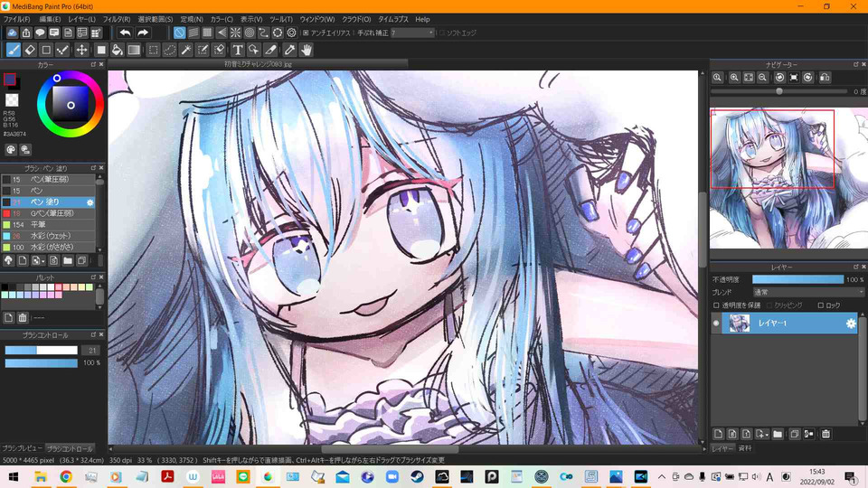Toggle visibility of レイヤー1
This screenshot has height=488, width=868.
click(x=716, y=324)
